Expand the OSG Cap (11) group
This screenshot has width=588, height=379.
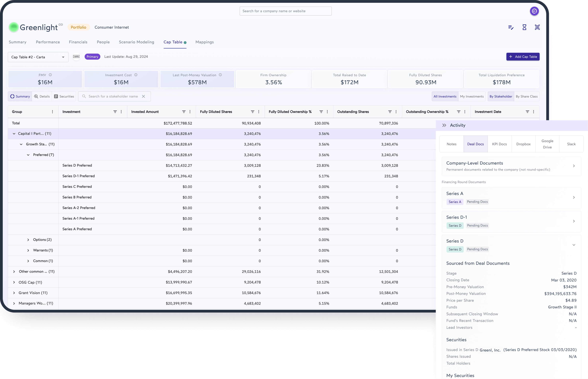(14, 282)
